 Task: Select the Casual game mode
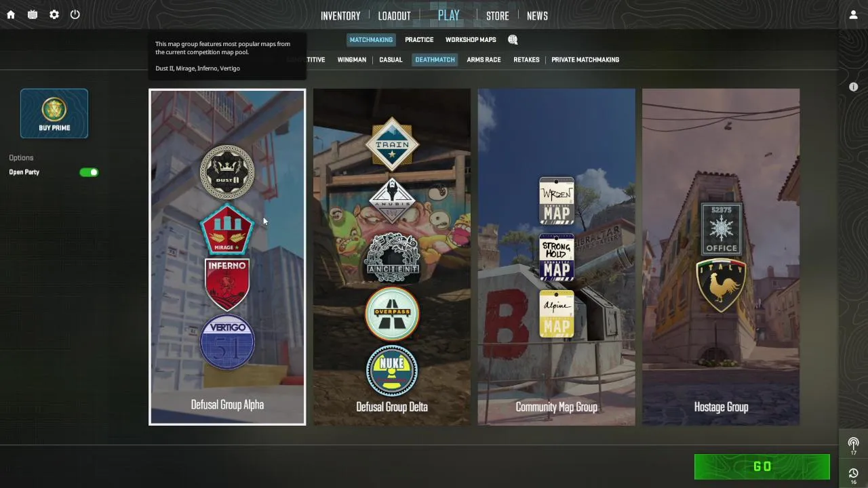pos(391,60)
